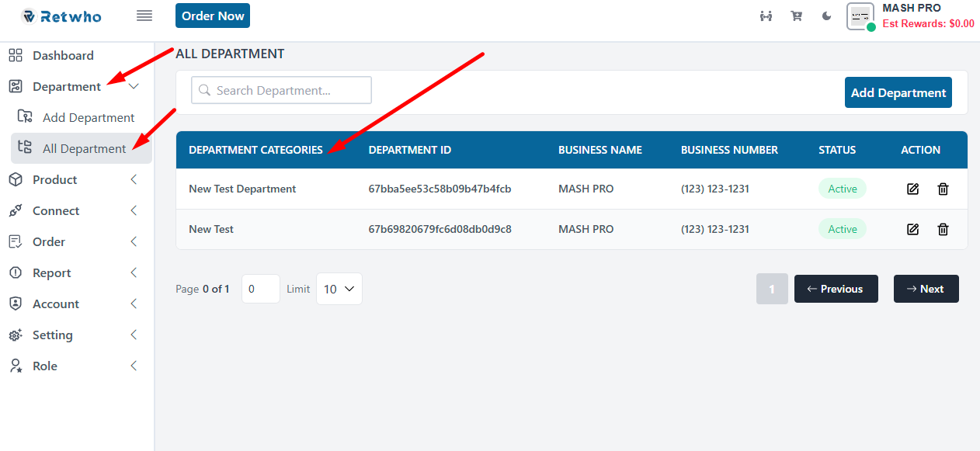Open the Report menu label
The height and width of the screenshot is (451, 980).
[x=51, y=272]
